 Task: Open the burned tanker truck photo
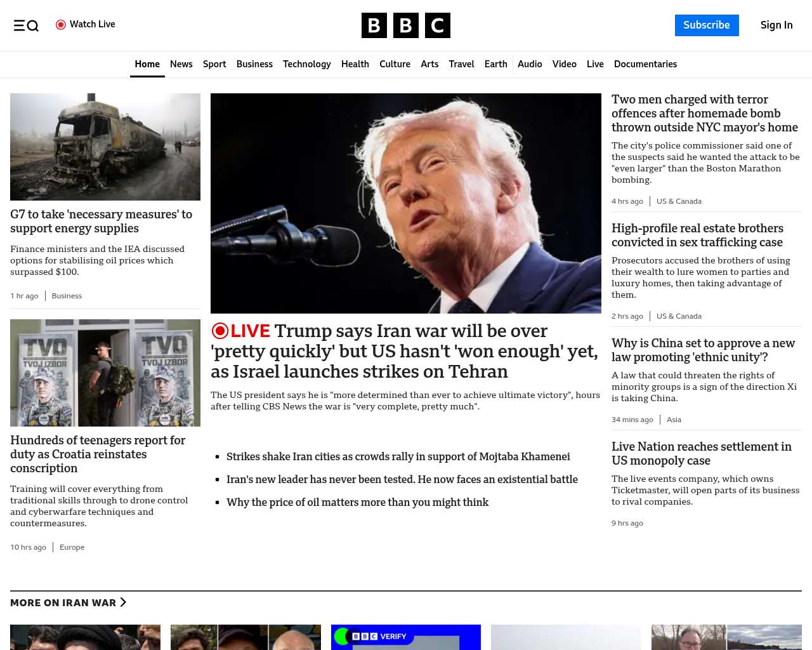(105, 147)
